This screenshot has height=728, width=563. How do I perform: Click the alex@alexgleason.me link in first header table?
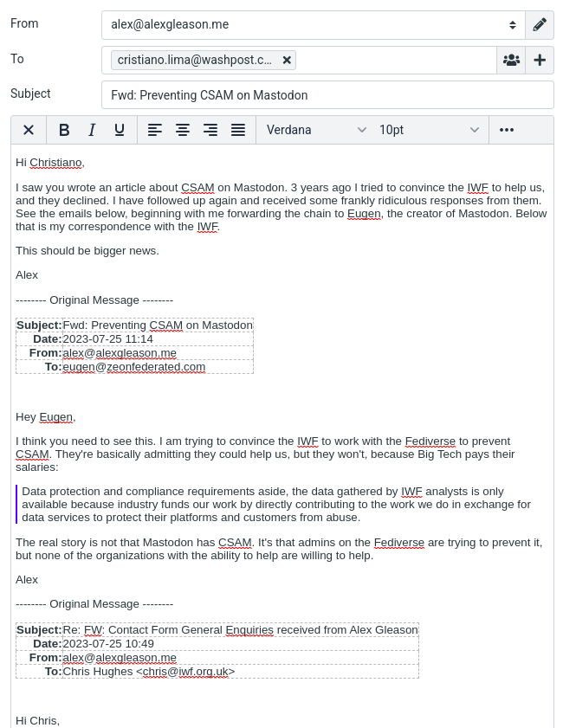120,353
